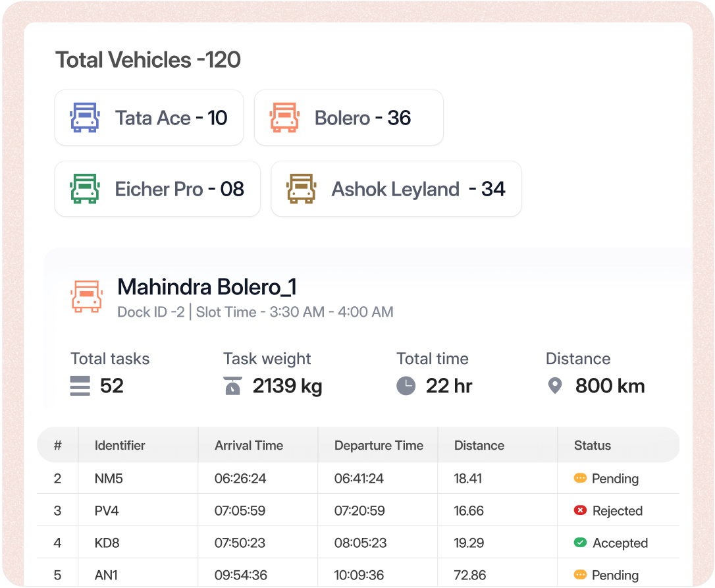The height and width of the screenshot is (588, 715).
Task: Click the 800 km distance value
Action: (610, 386)
